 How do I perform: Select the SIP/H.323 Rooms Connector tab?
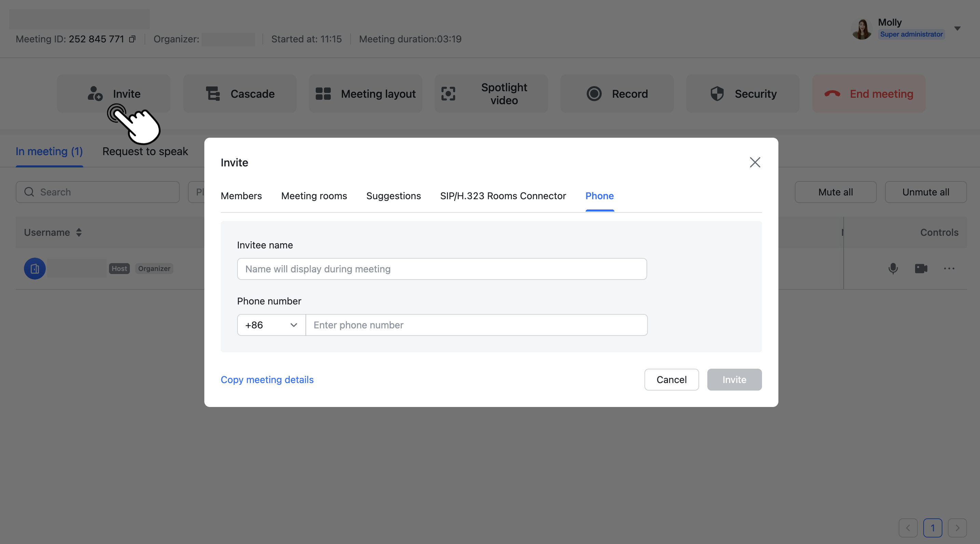coord(503,196)
